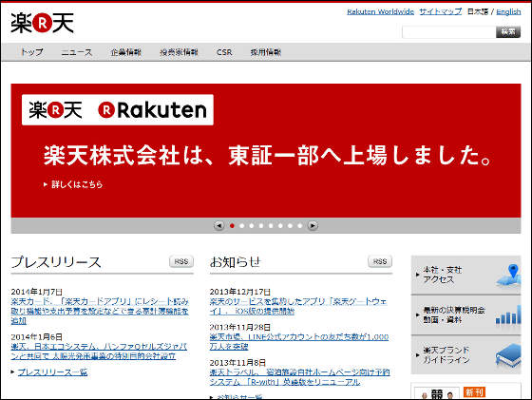Viewport: 532px width, 400px height.
Task: Open RSS feed for プレスリリース
Action: [181, 261]
